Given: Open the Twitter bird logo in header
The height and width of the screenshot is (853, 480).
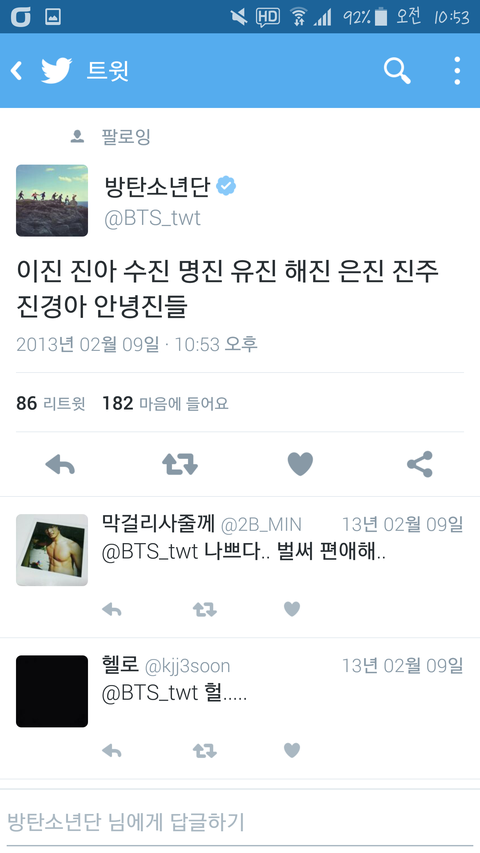Looking at the screenshot, I should [57, 71].
